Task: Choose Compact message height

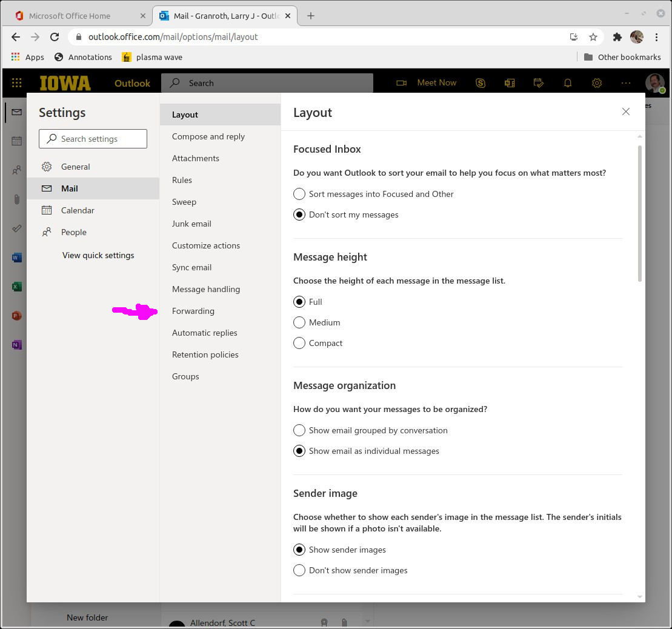Action: pyautogui.click(x=299, y=343)
